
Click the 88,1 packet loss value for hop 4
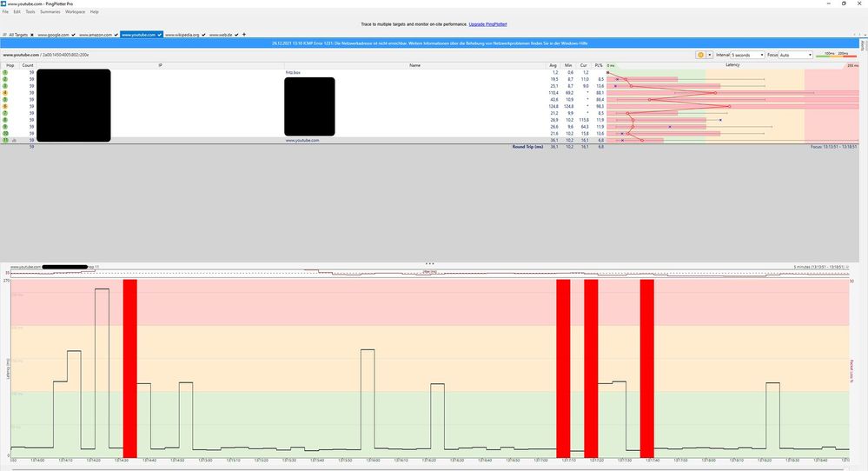600,93
